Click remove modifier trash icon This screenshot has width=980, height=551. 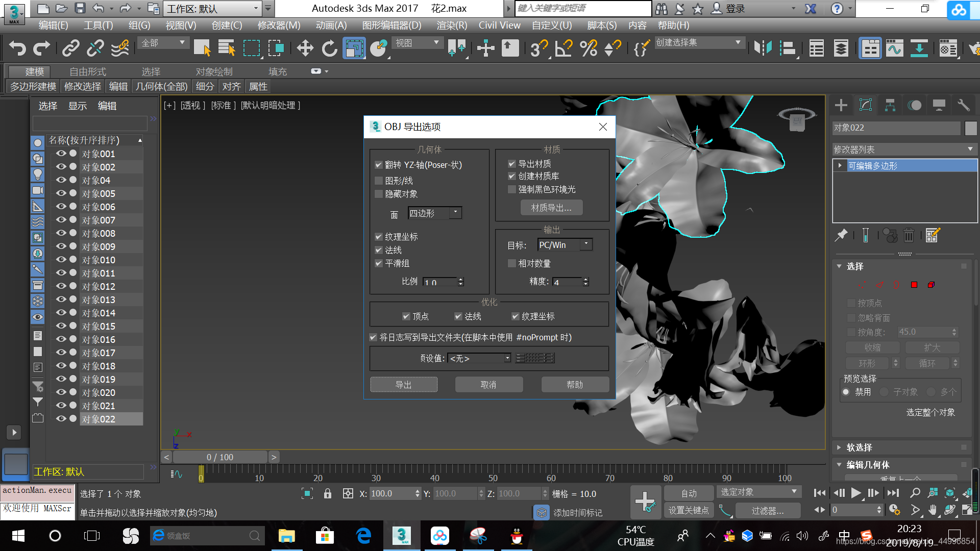tap(909, 235)
